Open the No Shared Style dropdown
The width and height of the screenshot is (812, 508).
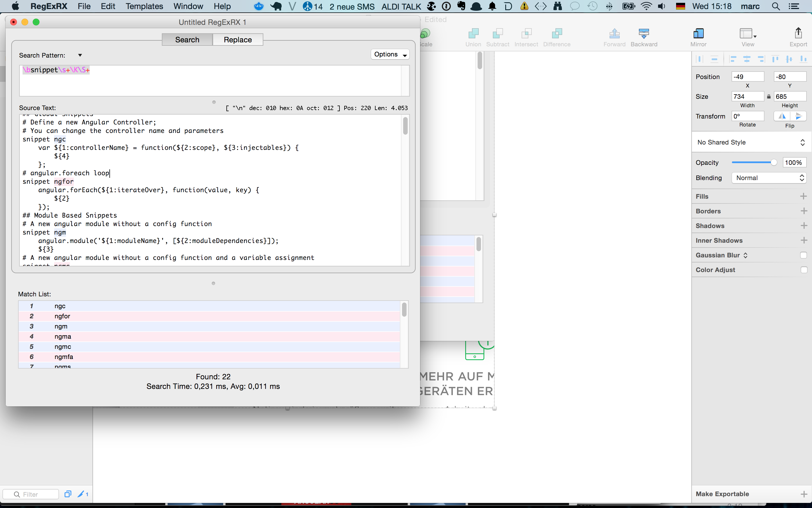pos(751,143)
